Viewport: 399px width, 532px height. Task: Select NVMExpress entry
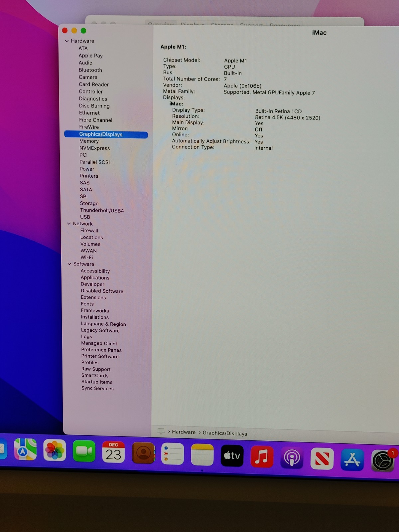(95, 148)
